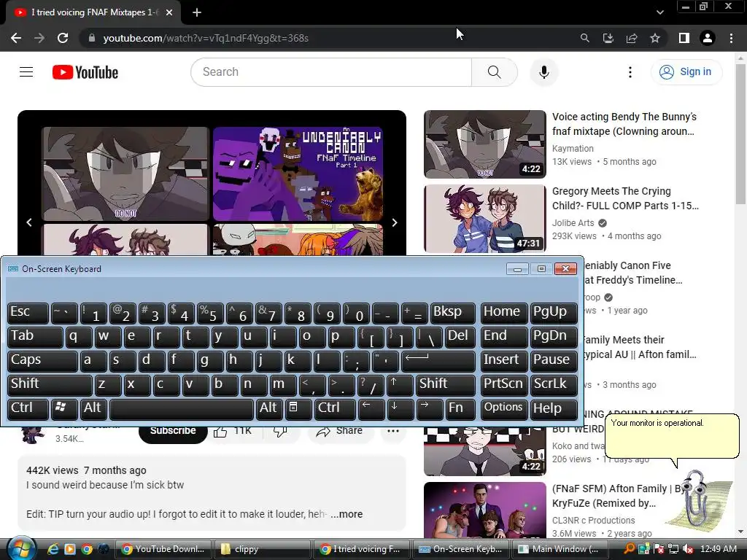Open '(FNaF SFM) Afton Family' video title
Screen dimensions: 747x560
coord(617,496)
